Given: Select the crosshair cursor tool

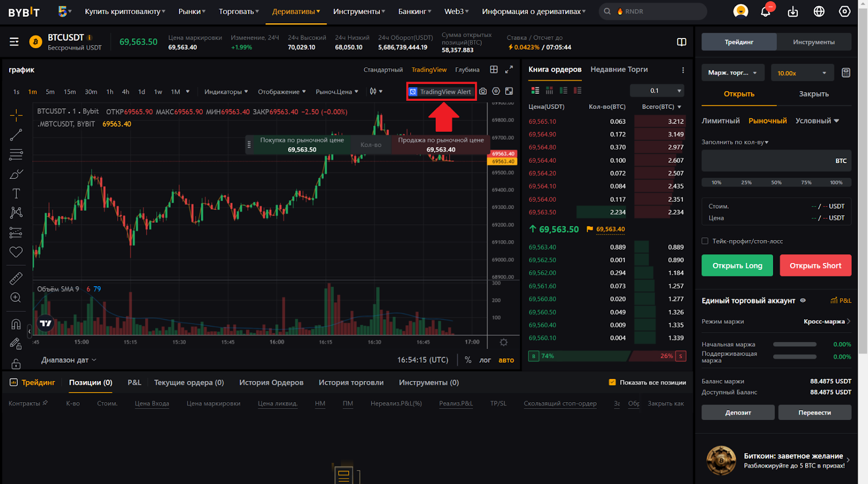Looking at the screenshot, I should (16, 115).
